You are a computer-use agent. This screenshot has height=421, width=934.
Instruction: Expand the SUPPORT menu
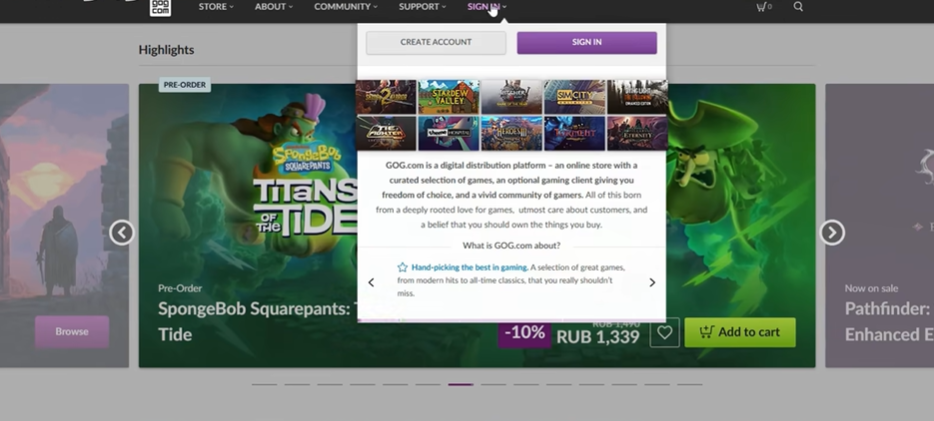422,7
